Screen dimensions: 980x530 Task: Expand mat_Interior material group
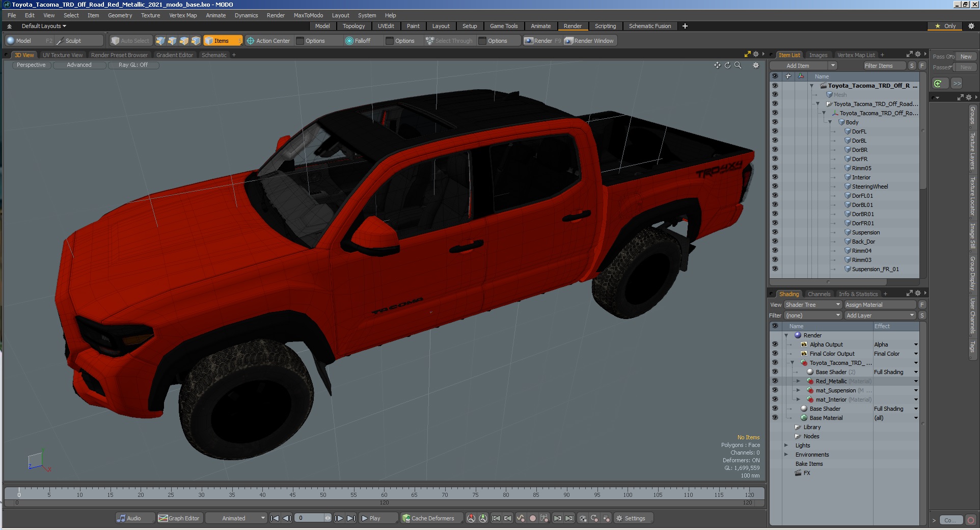(x=798, y=400)
